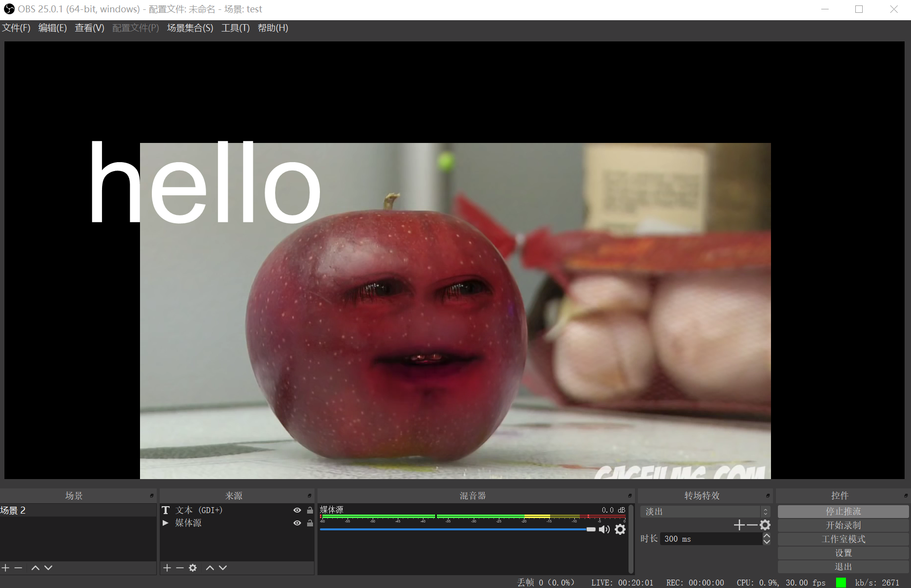Move the scene down in the list
This screenshot has width=911, height=588.
[48, 568]
